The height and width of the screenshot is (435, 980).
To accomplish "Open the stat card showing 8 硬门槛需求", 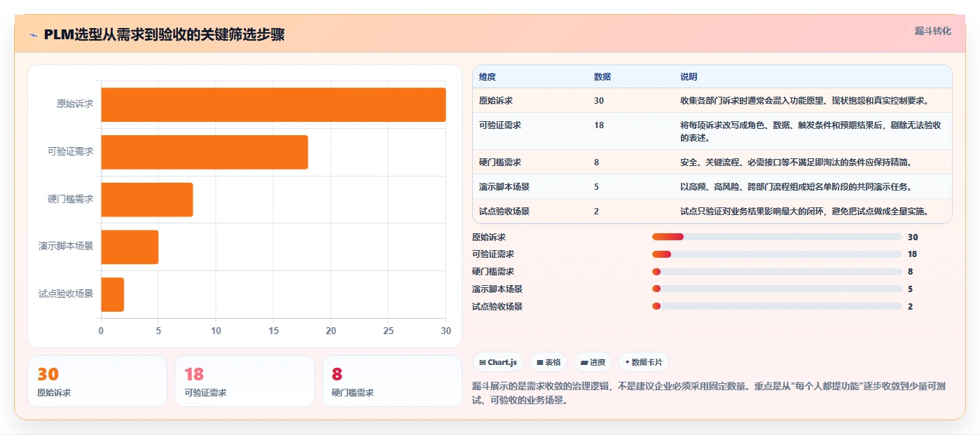I will click(392, 381).
